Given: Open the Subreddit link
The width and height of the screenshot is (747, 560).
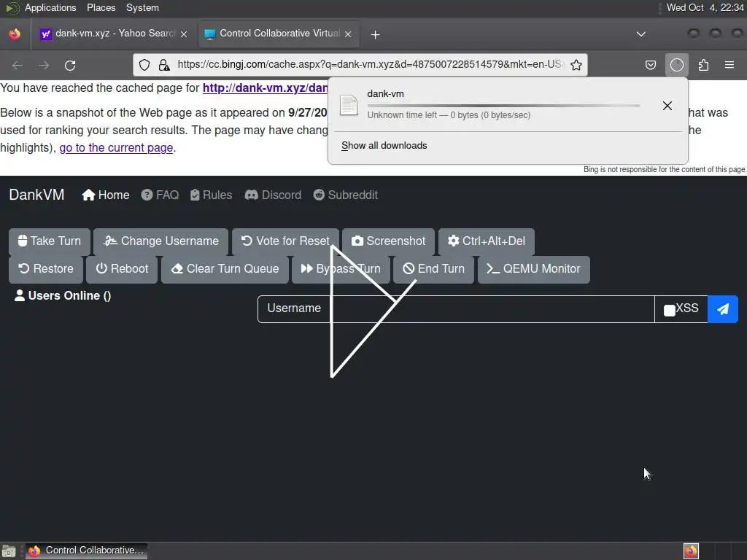Looking at the screenshot, I should click(x=345, y=195).
